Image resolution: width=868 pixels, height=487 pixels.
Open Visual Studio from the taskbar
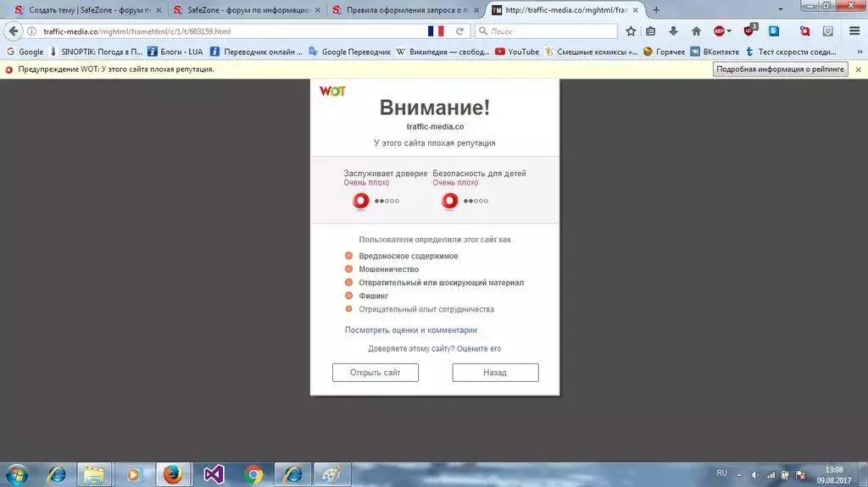click(214, 475)
